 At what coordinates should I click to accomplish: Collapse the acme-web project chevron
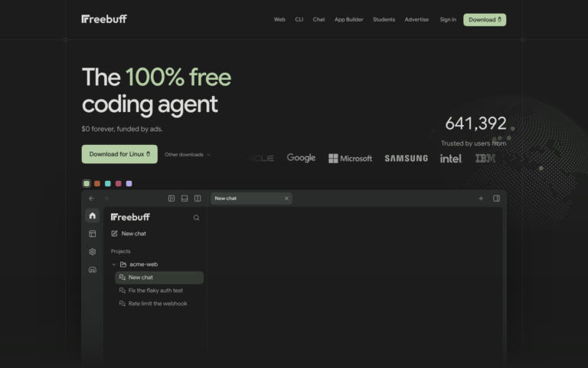(x=114, y=264)
